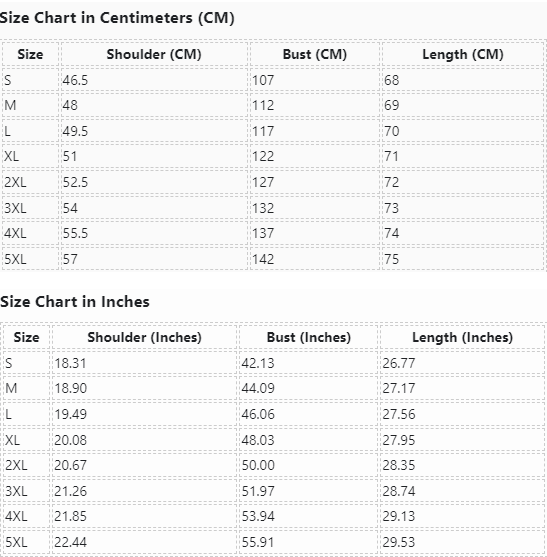
Task: Select the Size Chart in Centimeters heading
Action: pos(117,18)
